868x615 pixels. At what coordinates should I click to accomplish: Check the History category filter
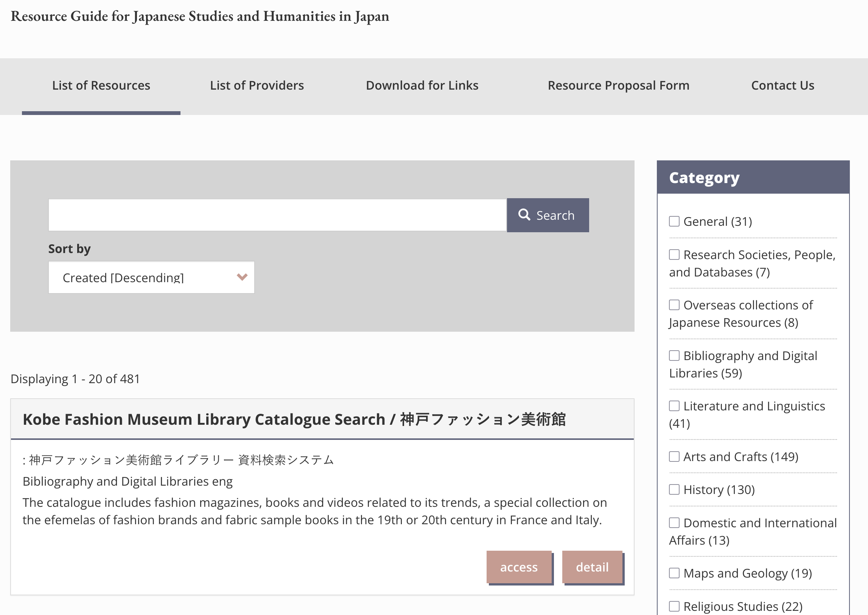(x=674, y=489)
